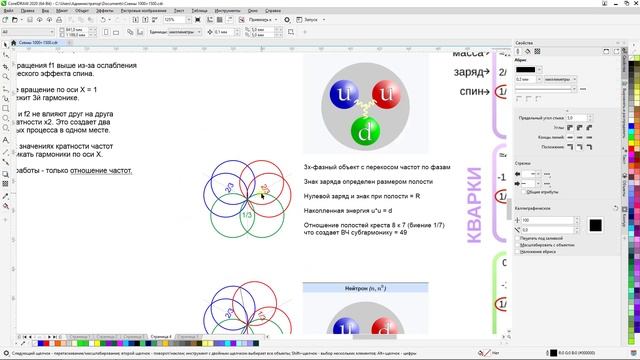The height and width of the screenshot is (360, 640).
Task: Select the Artistic Media tool
Action: 5,98
